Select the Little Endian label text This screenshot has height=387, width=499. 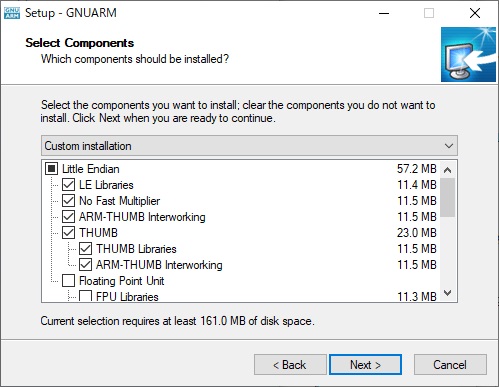click(91, 169)
